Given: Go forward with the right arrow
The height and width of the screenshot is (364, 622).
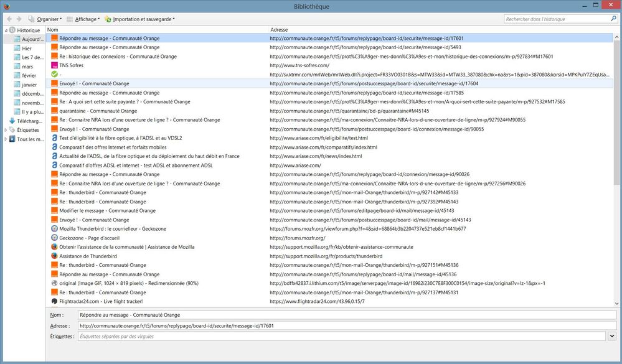Looking at the screenshot, I should (19, 19).
